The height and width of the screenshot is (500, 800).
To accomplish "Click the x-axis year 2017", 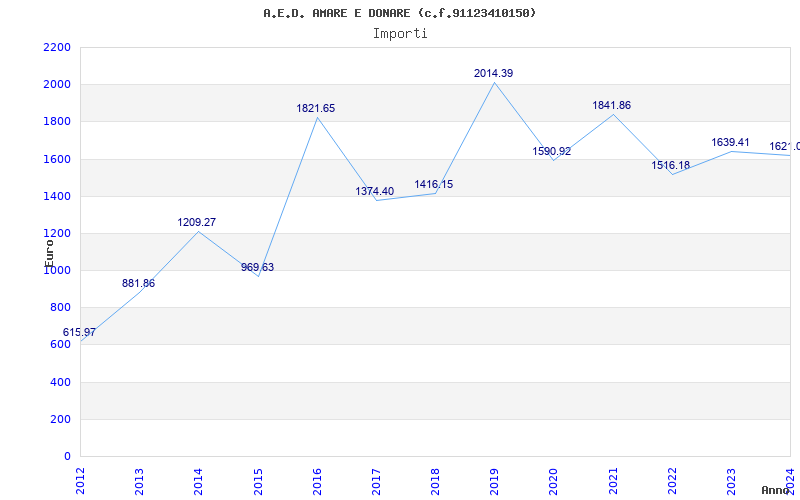I will point(376,481).
